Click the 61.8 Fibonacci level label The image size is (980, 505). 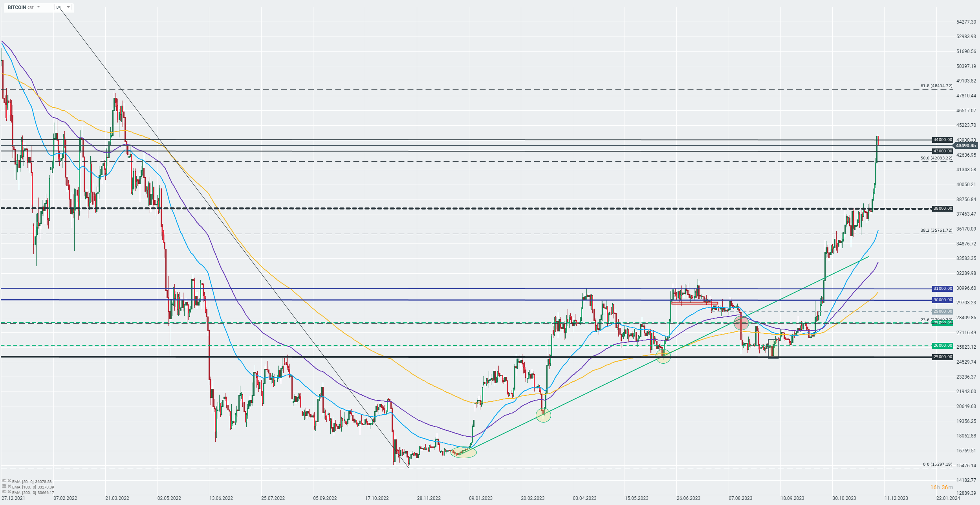coord(936,86)
